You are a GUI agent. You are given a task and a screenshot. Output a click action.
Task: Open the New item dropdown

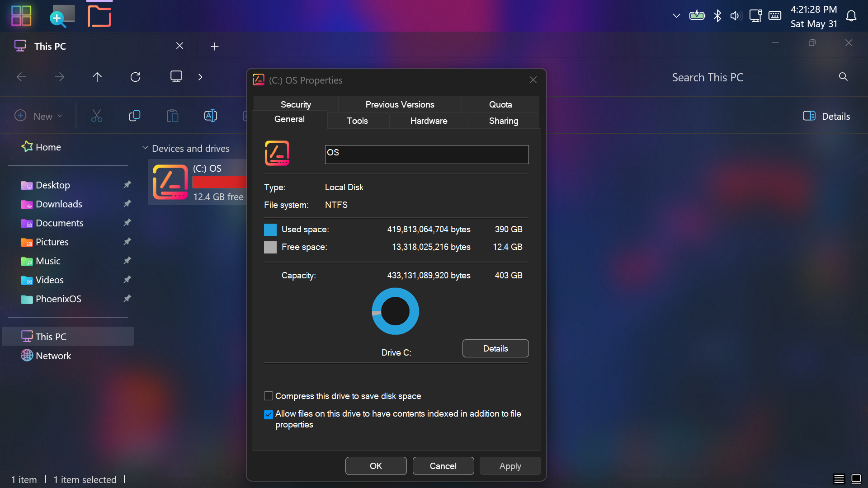point(38,116)
